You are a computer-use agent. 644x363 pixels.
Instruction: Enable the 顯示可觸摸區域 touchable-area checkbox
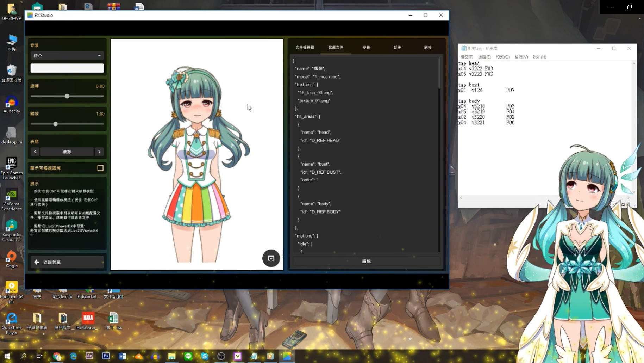click(100, 168)
